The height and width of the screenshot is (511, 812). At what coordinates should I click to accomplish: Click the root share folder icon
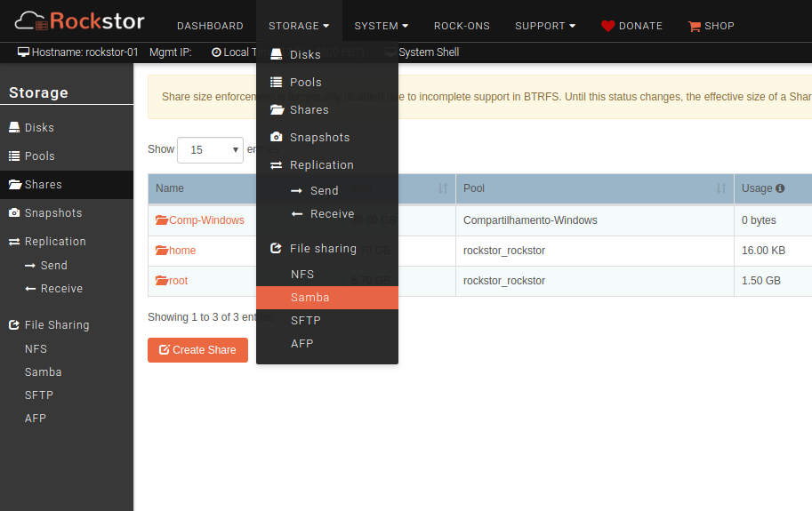coord(162,280)
